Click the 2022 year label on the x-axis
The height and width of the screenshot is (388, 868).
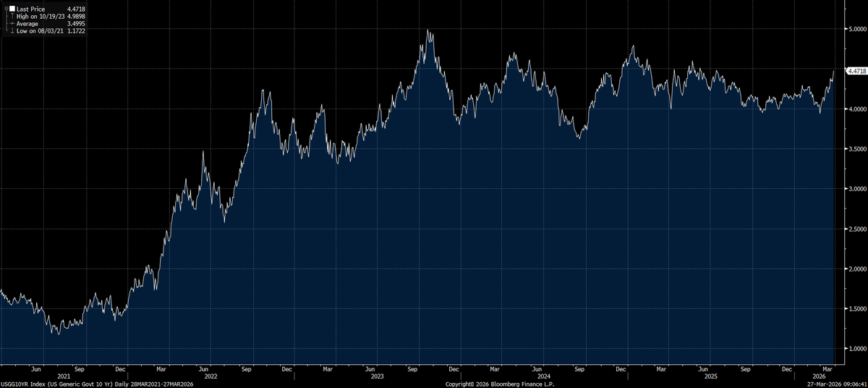click(212, 376)
